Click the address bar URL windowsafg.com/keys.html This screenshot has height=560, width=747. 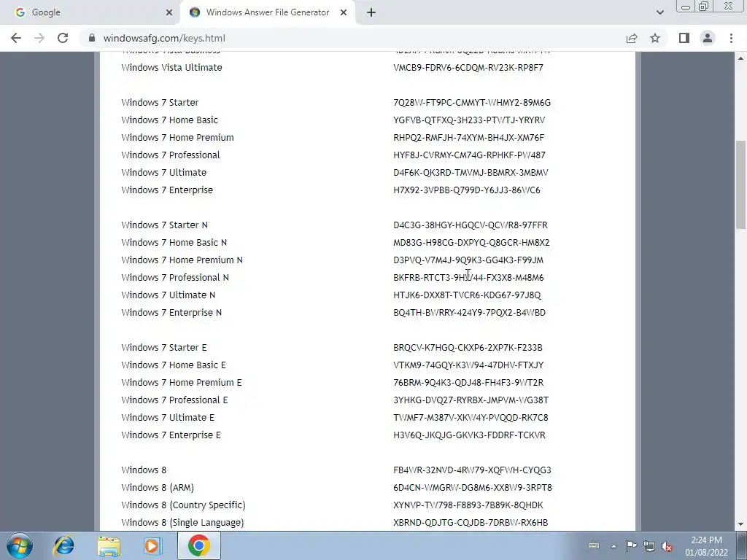[164, 38]
